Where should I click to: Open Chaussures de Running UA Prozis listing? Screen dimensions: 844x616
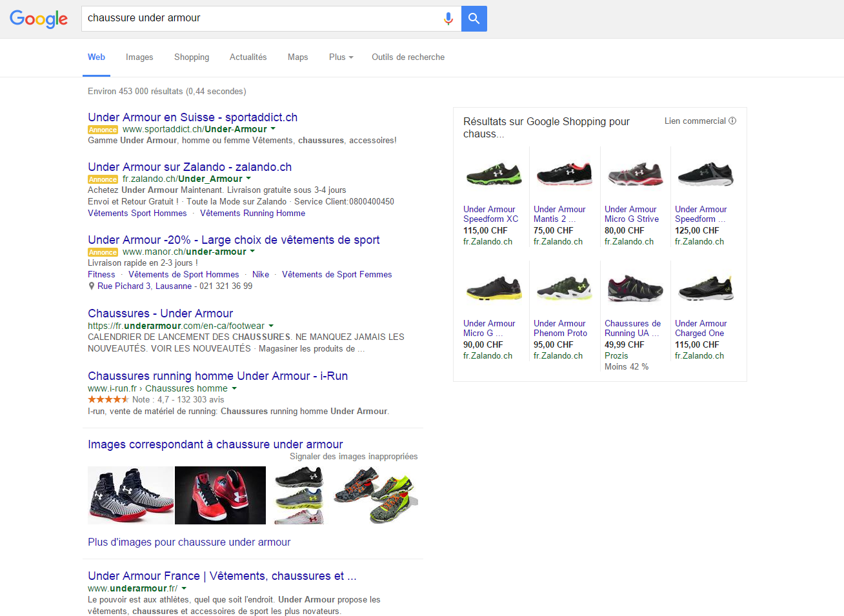[632, 328]
